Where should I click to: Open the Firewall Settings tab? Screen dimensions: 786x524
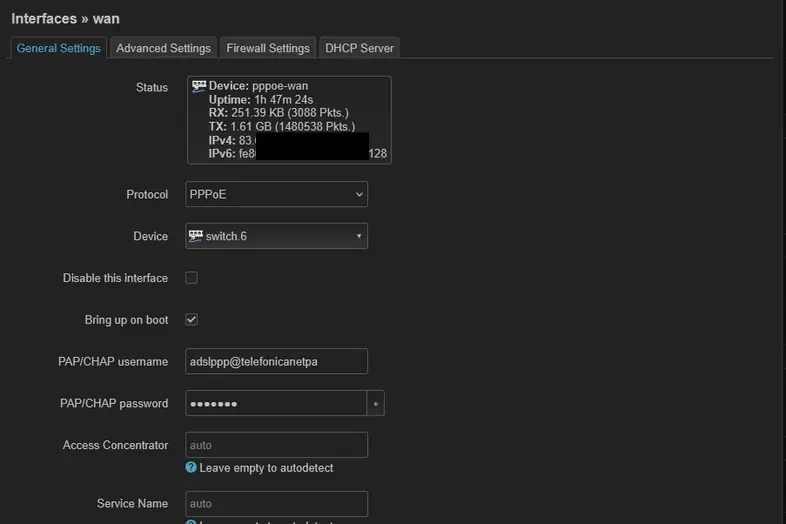coord(268,48)
